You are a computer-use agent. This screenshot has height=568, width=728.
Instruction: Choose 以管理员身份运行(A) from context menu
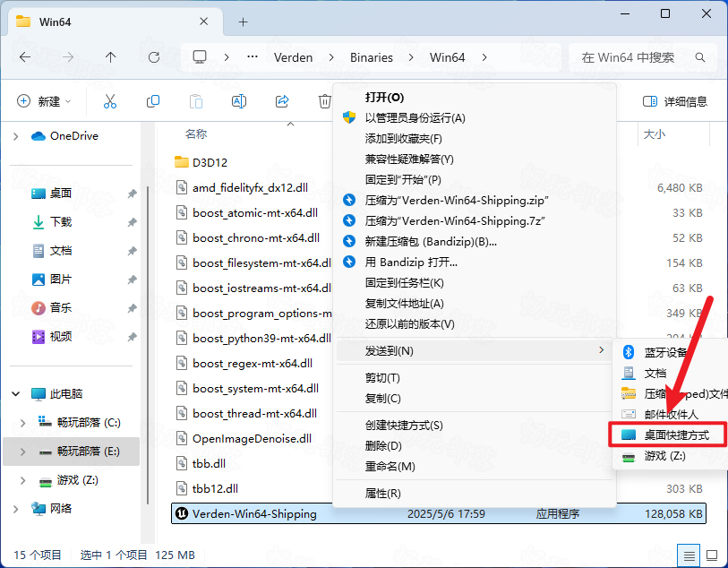[476, 118]
